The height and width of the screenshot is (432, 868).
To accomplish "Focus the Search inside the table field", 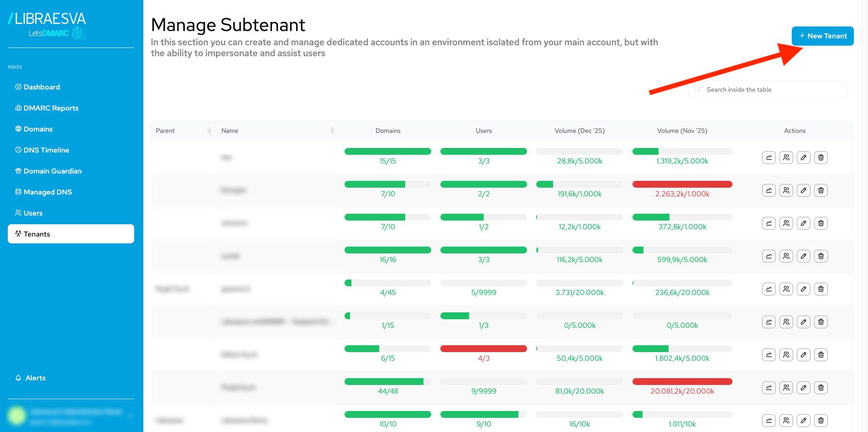I will [x=768, y=90].
